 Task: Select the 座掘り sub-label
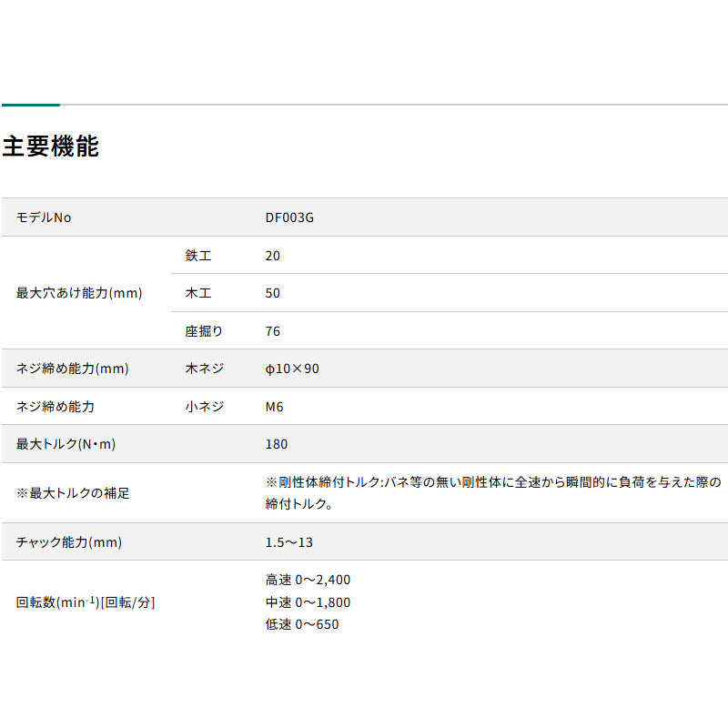(203, 331)
